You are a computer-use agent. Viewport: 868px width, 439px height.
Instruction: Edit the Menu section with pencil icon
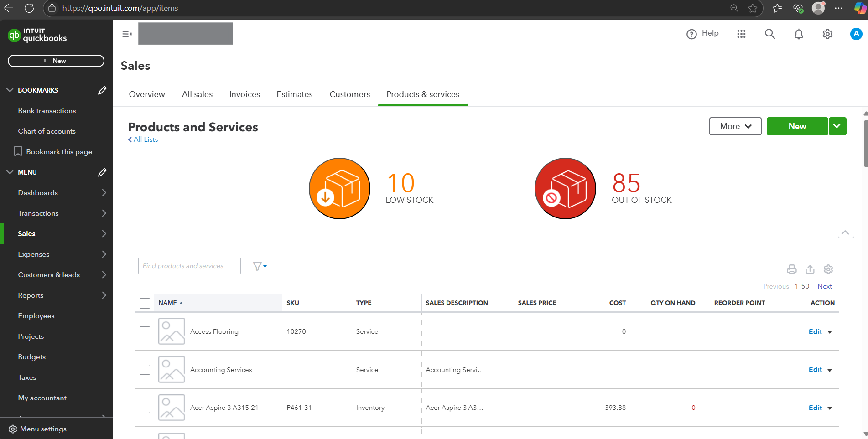pyautogui.click(x=102, y=172)
